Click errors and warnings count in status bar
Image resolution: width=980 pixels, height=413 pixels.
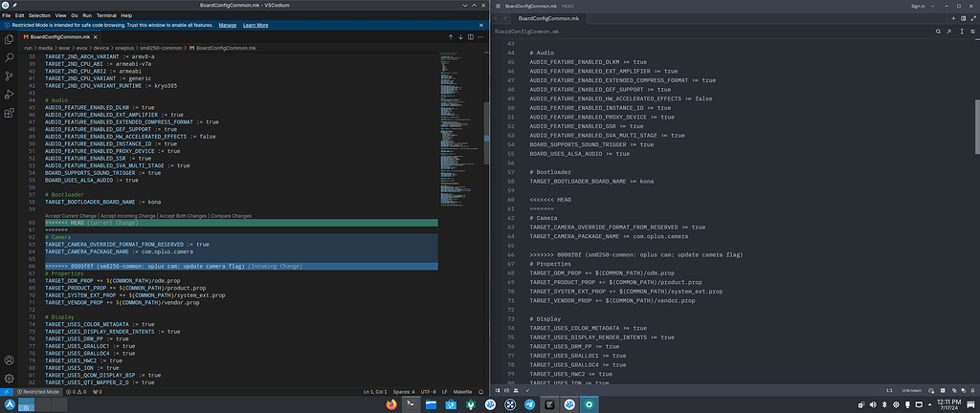[78, 392]
